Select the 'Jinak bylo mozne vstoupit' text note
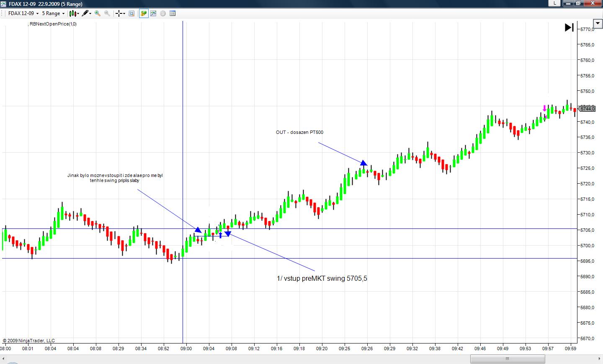The width and height of the screenshot is (603, 364). (115, 178)
